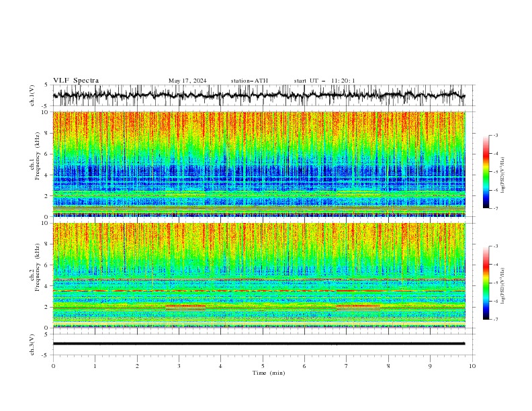Click the time axis tick label "5"
This screenshot has width=532, height=411.
(263, 366)
